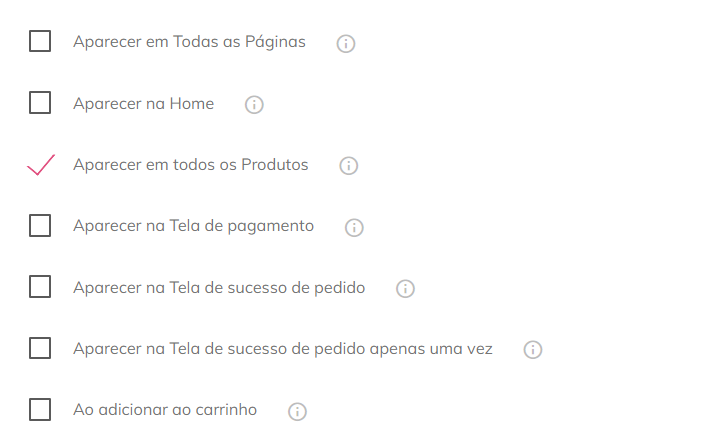
Task: Click the Ao adicionar ao carrinho label
Action: click(x=165, y=410)
